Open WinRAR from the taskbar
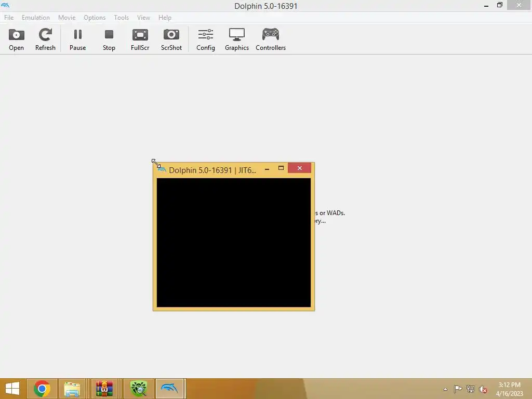Image resolution: width=532 pixels, height=399 pixels. (104, 389)
